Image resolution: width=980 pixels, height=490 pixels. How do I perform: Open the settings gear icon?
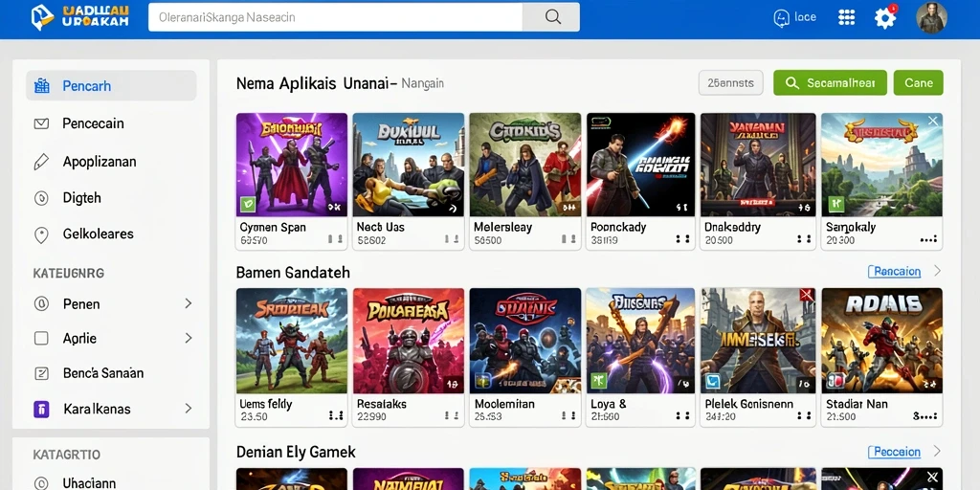[884, 18]
